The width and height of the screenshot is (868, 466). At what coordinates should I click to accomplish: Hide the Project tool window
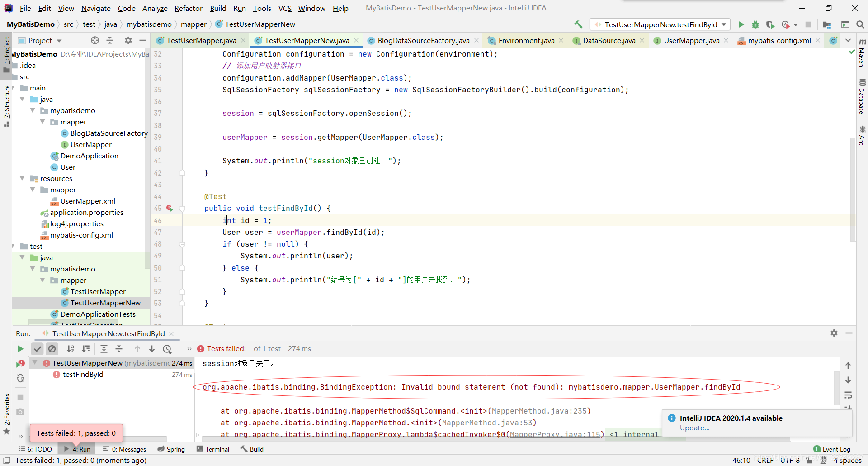tap(143, 40)
